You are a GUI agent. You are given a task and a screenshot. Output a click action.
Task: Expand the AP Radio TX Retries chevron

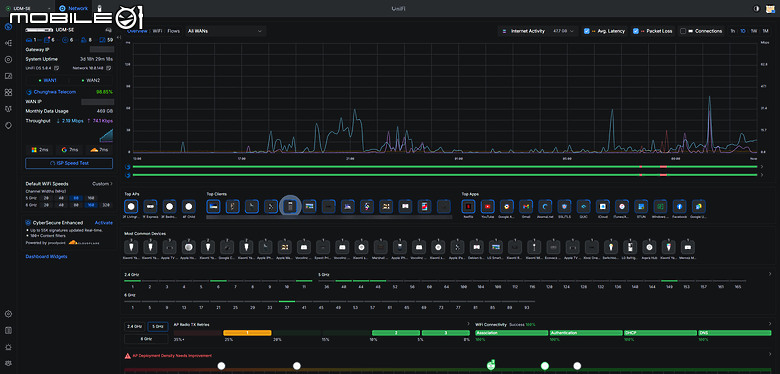click(x=468, y=324)
